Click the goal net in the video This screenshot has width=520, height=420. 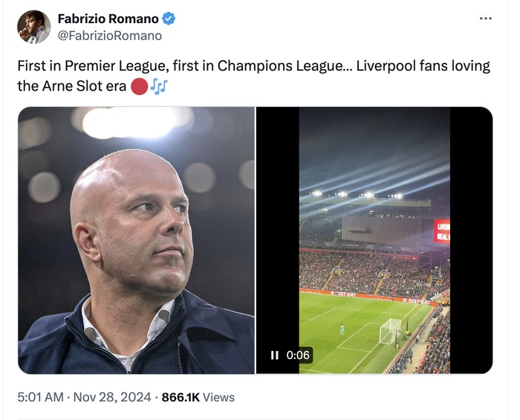(x=390, y=332)
